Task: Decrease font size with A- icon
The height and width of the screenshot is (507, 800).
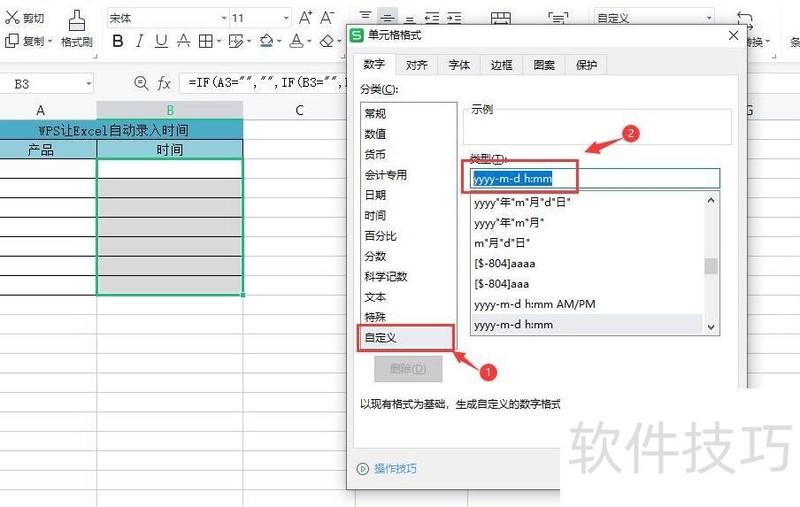Action: click(x=327, y=18)
